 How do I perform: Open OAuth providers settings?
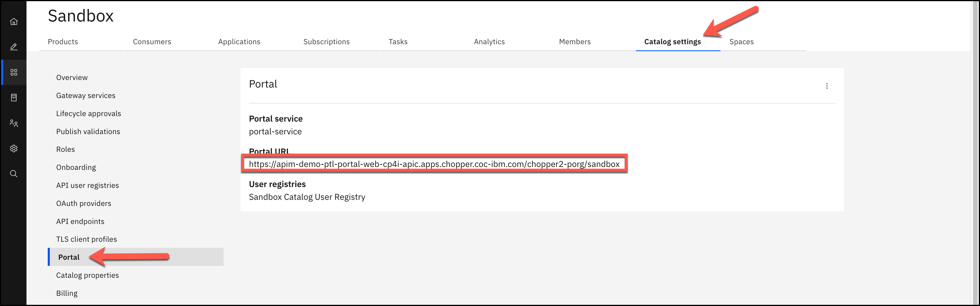coord(84,203)
